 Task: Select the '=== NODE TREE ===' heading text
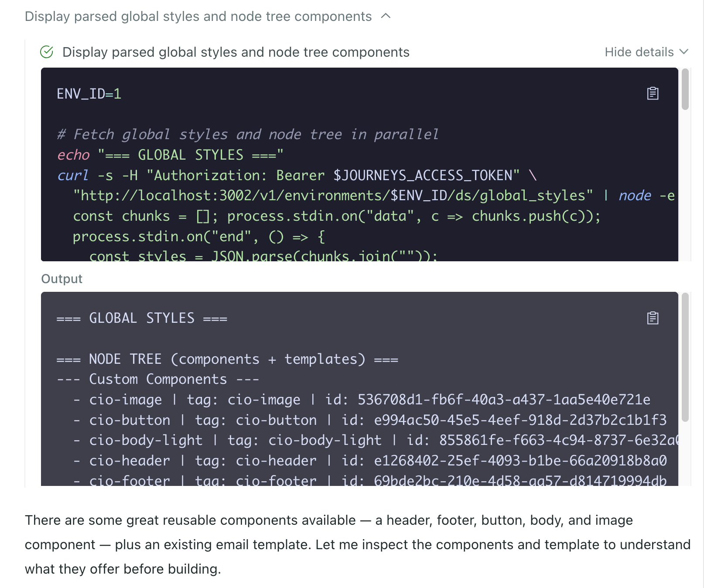[227, 359]
